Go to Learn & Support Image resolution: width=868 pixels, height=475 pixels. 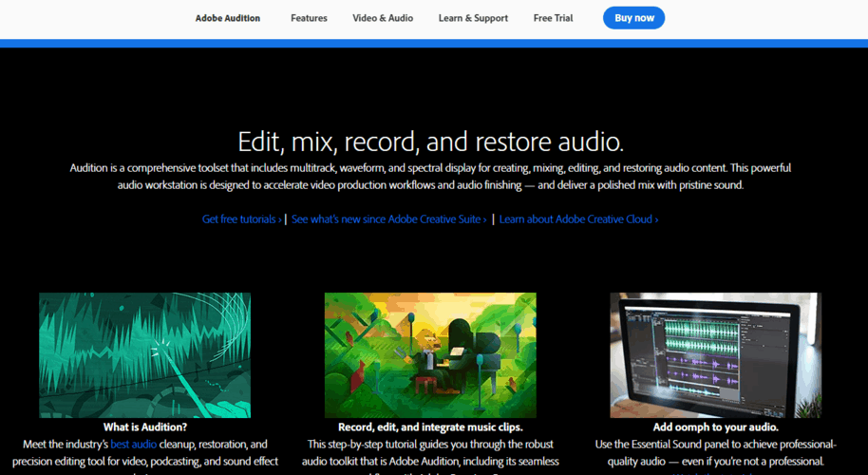click(473, 18)
